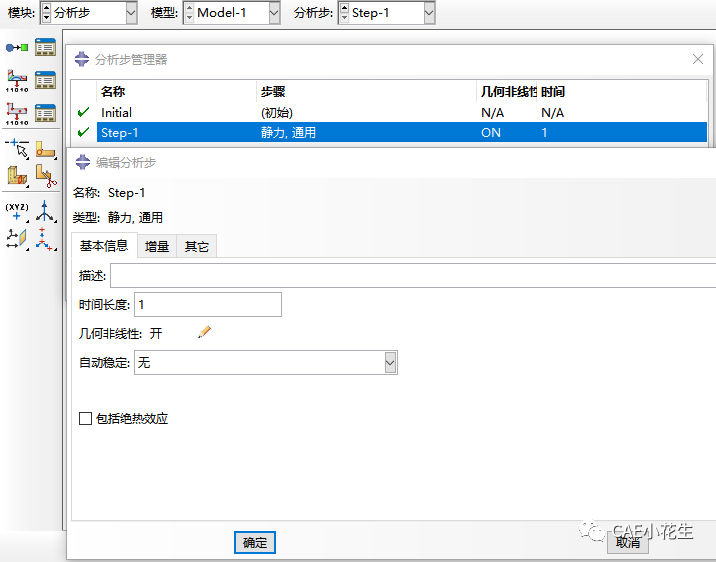716x562 pixels.
Task: Switch to the 其它 tab
Action: (x=196, y=247)
